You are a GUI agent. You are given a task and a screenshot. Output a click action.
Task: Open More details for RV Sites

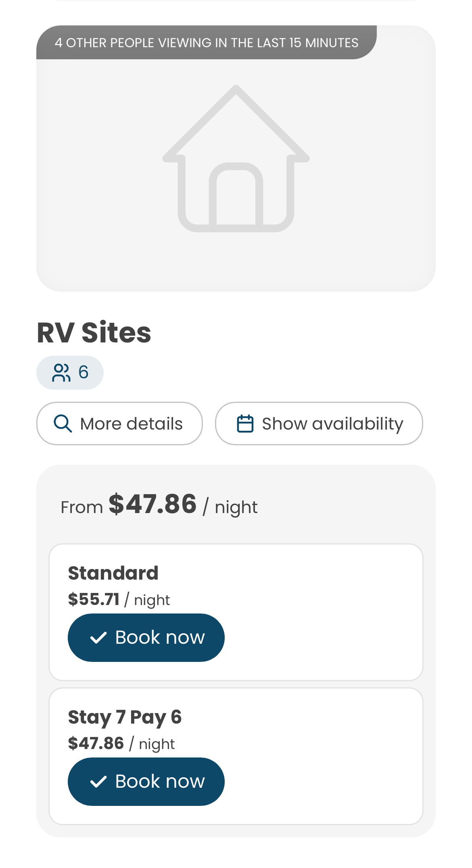(119, 424)
